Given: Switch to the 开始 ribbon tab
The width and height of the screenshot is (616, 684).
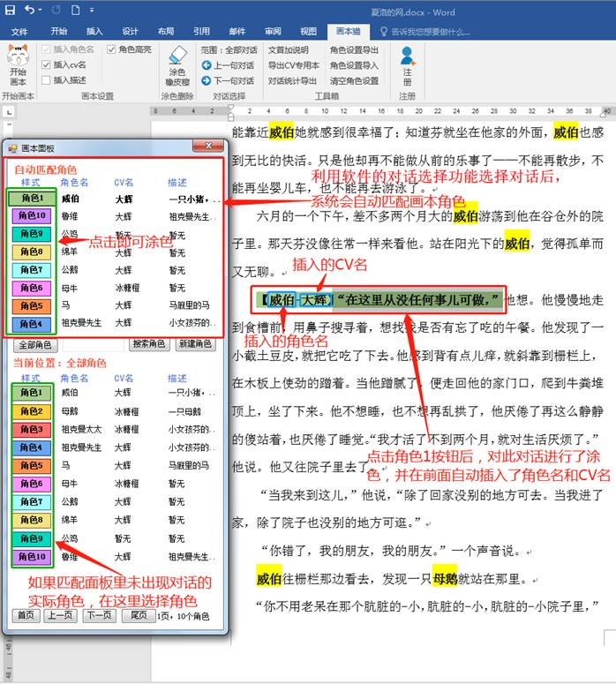Looking at the screenshot, I should [58, 31].
